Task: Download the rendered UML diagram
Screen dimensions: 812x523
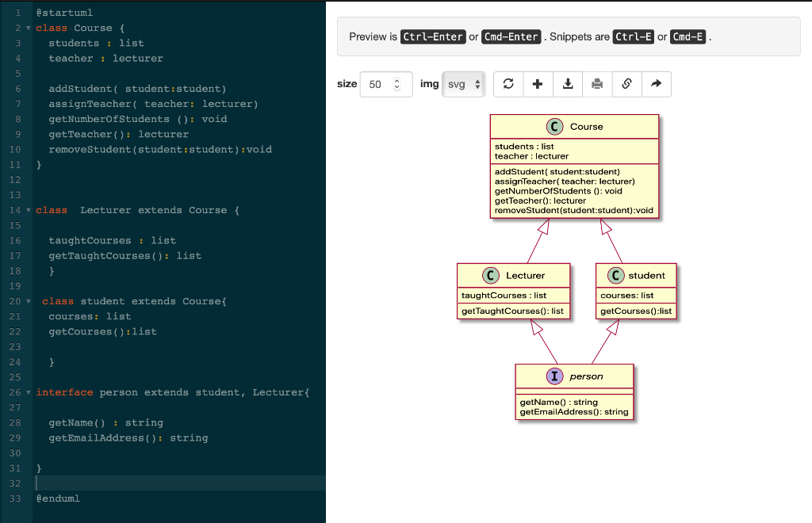Action: [x=568, y=84]
